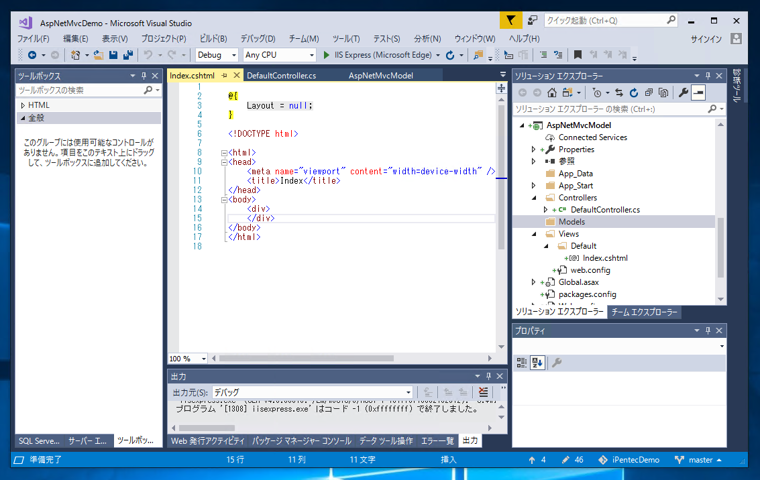The image size is (760, 480).
Task: Switch to チーム エクスプローラー tab
Action: tap(644, 312)
